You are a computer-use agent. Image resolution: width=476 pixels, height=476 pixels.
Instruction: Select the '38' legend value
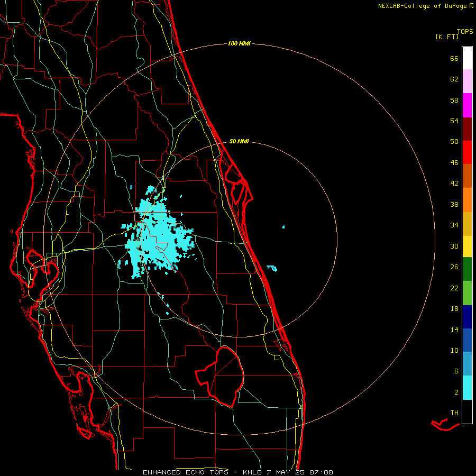454,204
